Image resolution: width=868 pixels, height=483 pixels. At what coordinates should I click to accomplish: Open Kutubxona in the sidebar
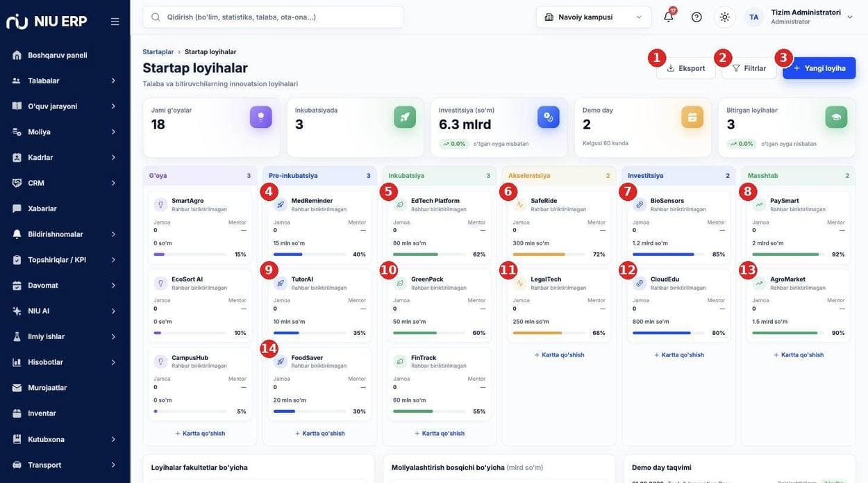[65, 439]
